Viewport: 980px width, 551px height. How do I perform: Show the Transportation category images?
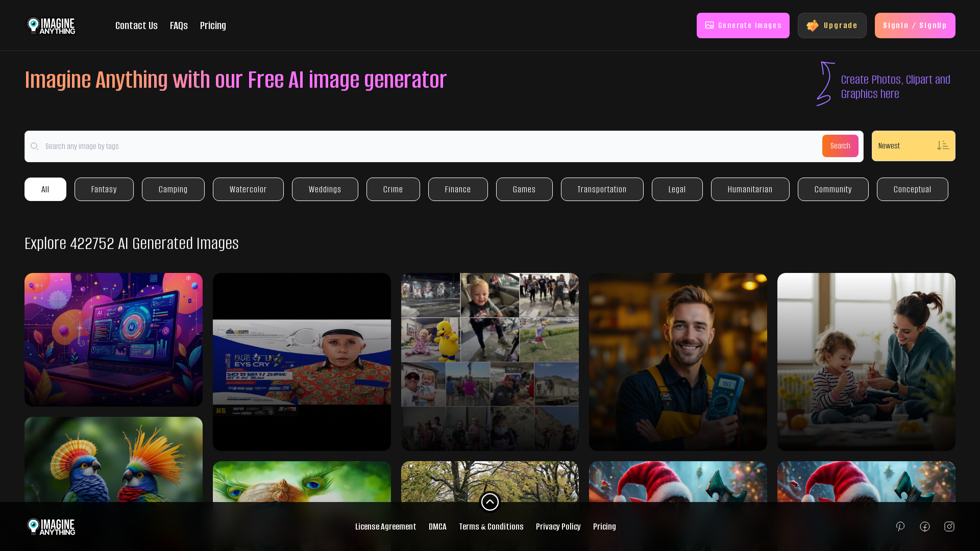coord(602,189)
